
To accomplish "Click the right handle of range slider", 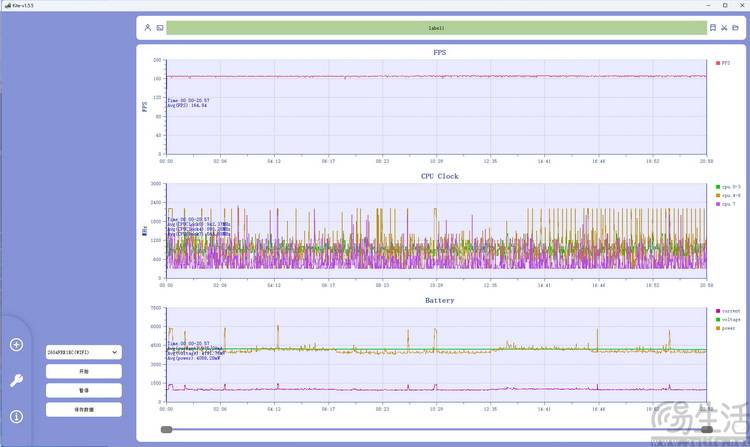I will tap(707, 429).
